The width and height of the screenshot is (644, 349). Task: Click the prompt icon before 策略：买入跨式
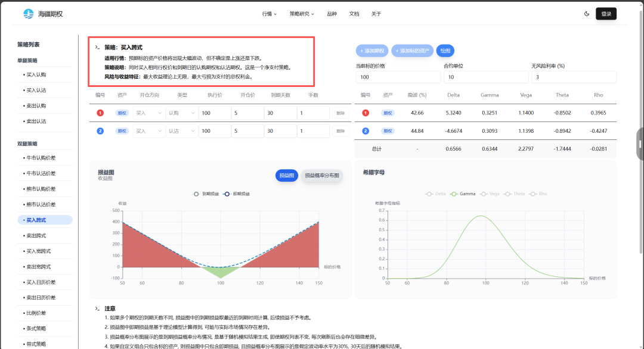[97, 47]
